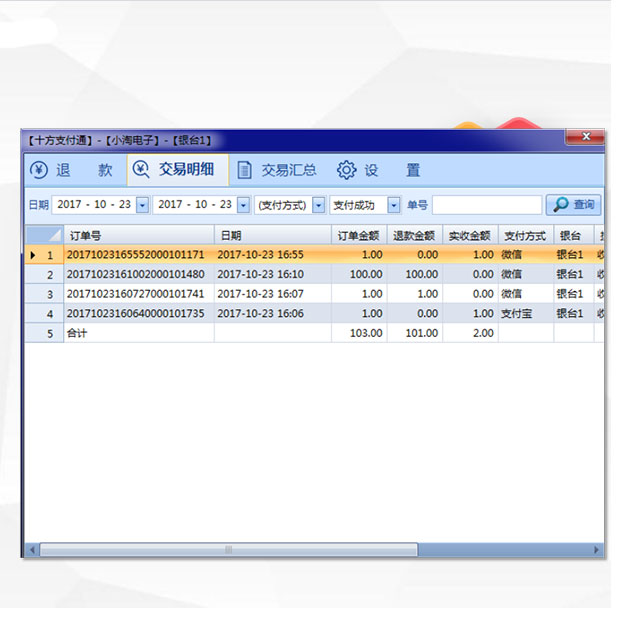Screen dimensions: 640x640
Task: Open the end date picker dropdown
Action: (x=243, y=205)
